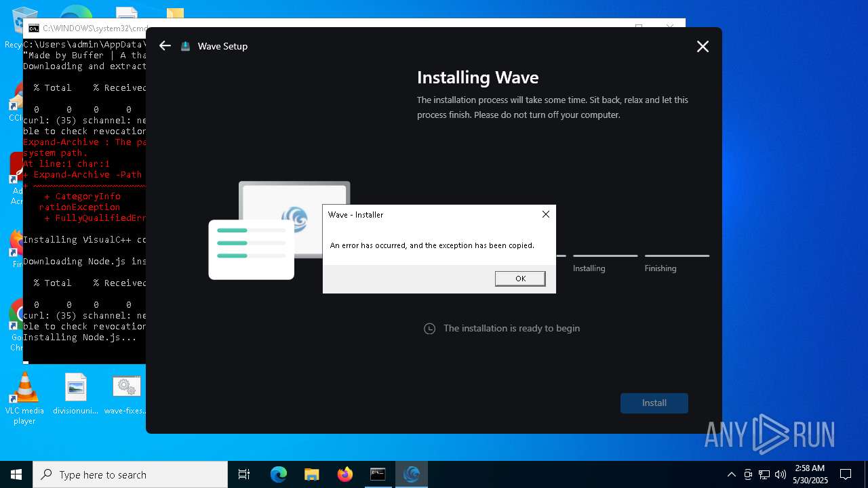Viewport: 868px width, 488px height.
Task: Click the clock icon beside installation ready text
Action: coord(429,329)
